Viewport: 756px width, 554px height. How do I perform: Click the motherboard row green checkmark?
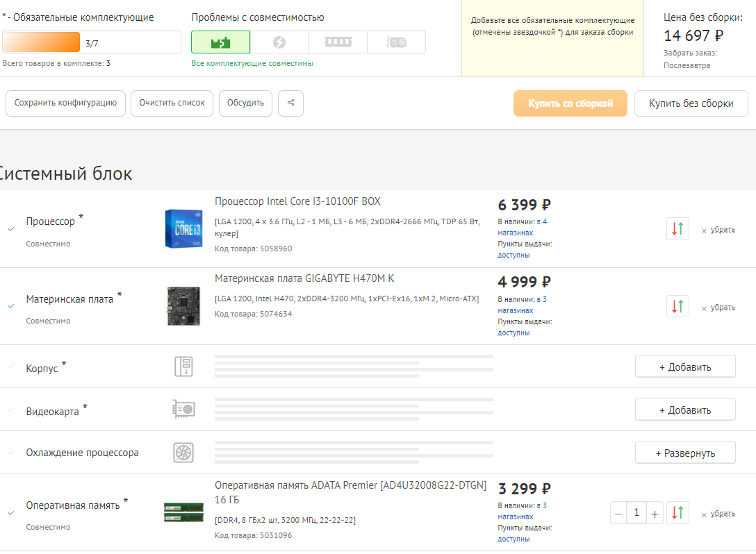(10, 306)
